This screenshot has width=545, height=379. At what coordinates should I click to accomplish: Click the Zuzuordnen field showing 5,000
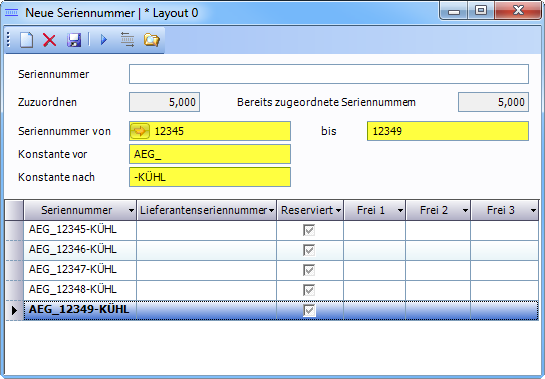(164, 102)
